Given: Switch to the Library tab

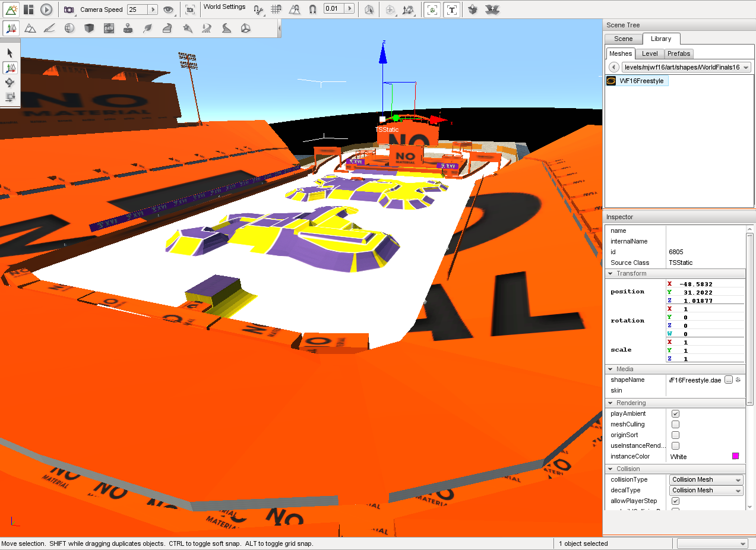Looking at the screenshot, I should click(x=661, y=39).
